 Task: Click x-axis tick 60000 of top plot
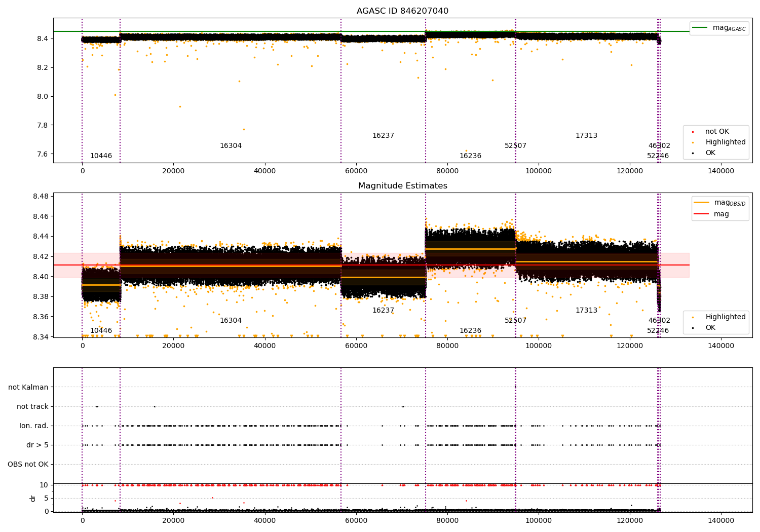click(356, 171)
